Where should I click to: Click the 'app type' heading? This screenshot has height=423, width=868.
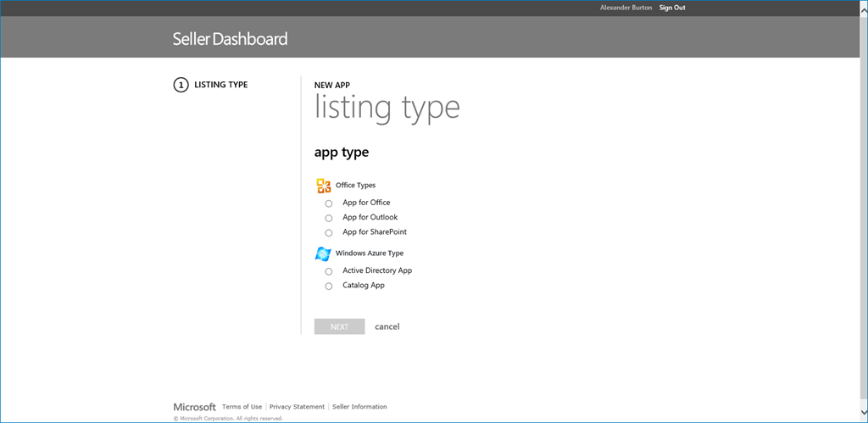coord(342,153)
